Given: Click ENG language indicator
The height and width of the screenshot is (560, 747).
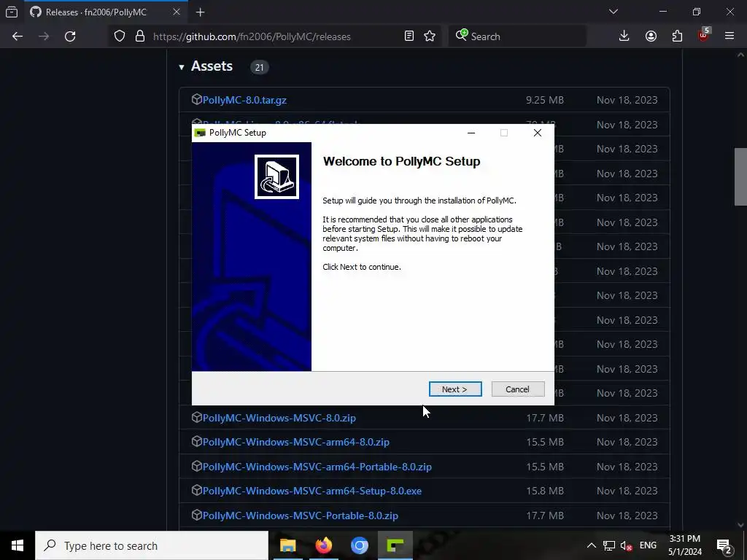Looking at the screenshot, I should (648, 545).
